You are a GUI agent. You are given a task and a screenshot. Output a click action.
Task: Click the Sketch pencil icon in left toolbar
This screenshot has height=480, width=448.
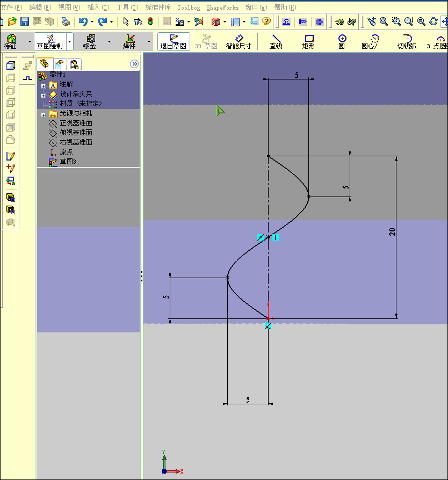[x=11, y=156]
